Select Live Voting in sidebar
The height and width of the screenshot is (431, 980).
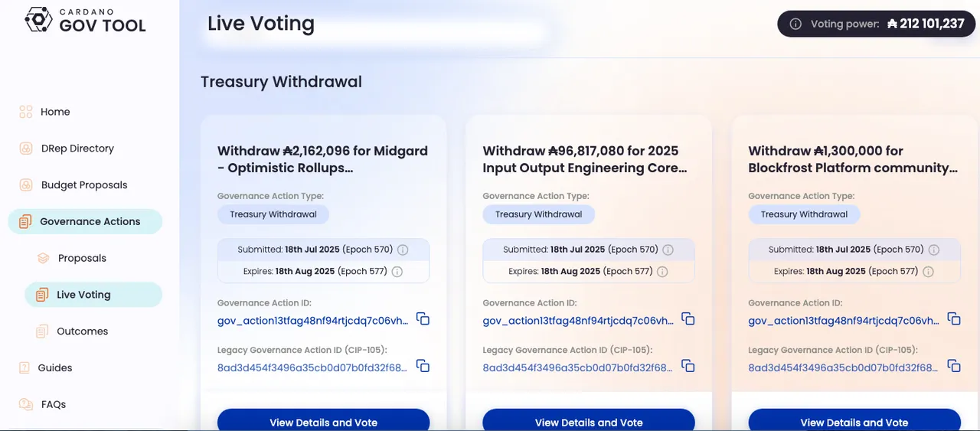click(x=93, y=295)
